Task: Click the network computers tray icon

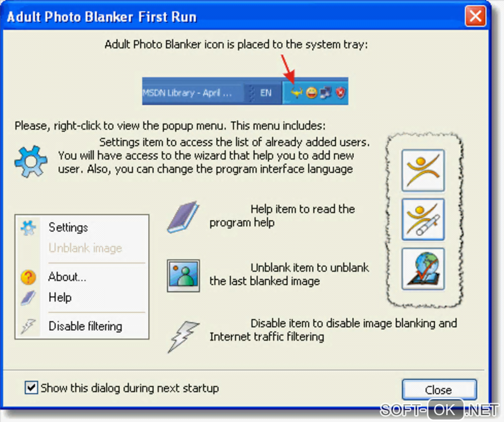Action: coord(326,93)
